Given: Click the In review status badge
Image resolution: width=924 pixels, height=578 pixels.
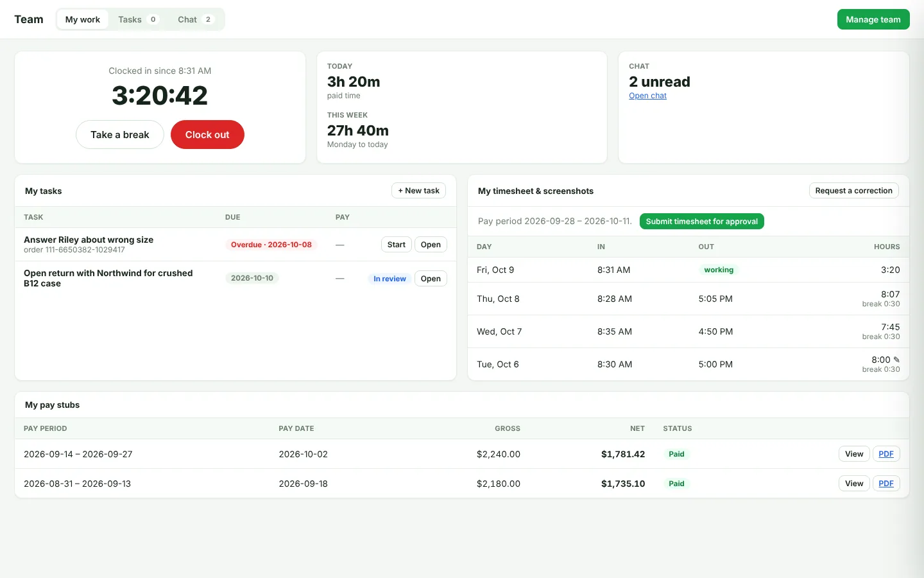Looking at the screenshot, I should pos(389,279).
